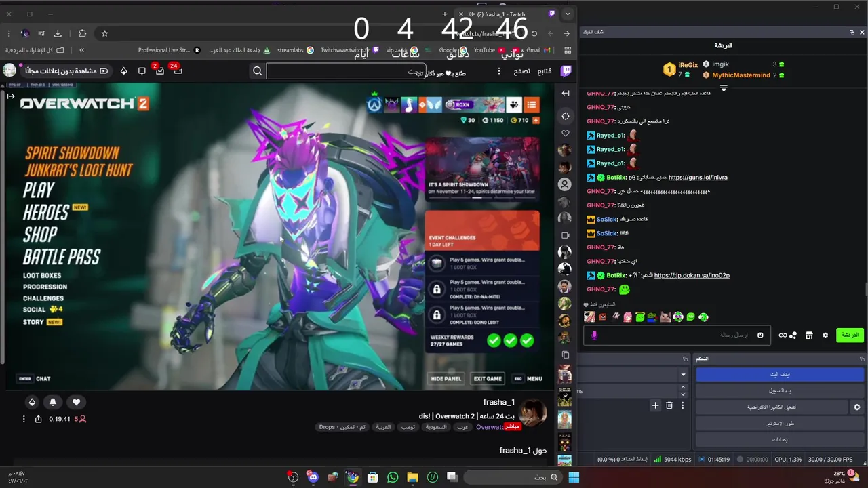Toggle stream notifications bell icon
The image size is (868, 488).
pos(53,402)
